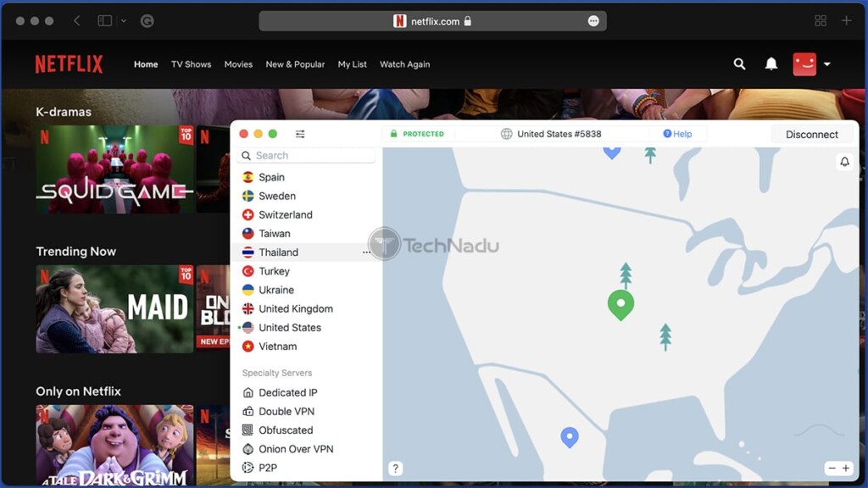
Task: Expand the Safari sidebar dropdown chevron
Action: (124, 21)
